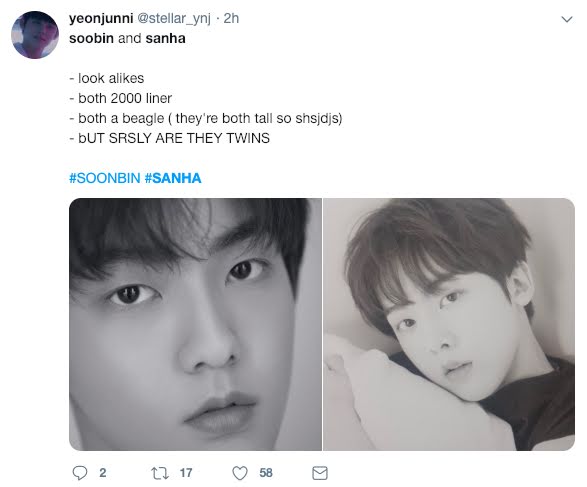Retweet this post via the arrows icon
Image resolution: width=587 pixels, height=487 pixels.
coord(159,473)
